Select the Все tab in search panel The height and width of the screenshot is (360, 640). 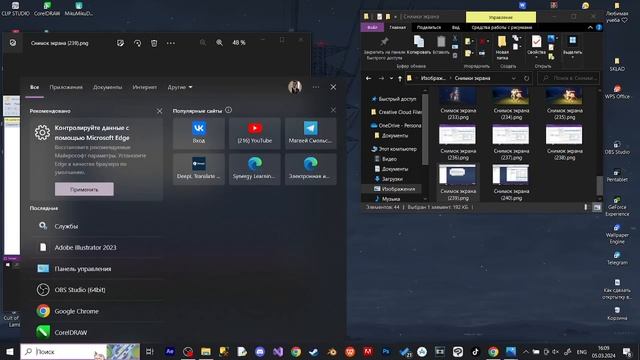click(35, 87)
